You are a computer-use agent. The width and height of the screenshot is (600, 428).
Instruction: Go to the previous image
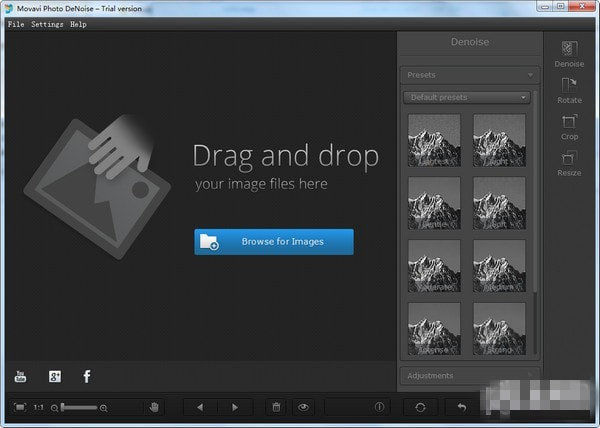(x=200, y=407)
